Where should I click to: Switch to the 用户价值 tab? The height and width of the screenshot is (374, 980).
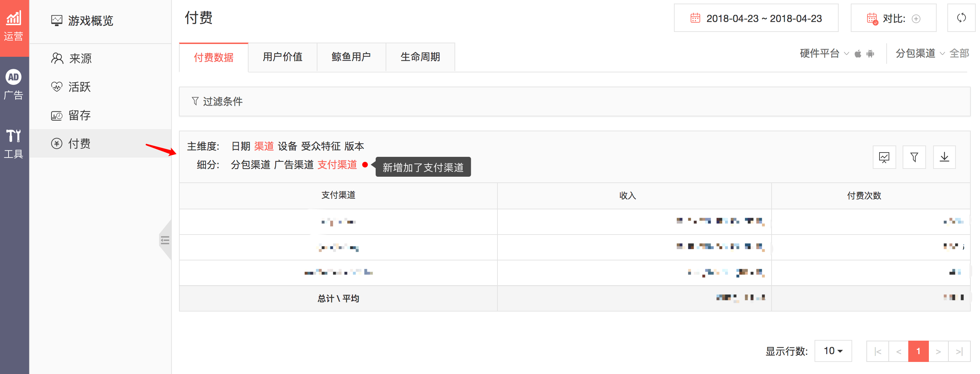(x=282, y=57)
